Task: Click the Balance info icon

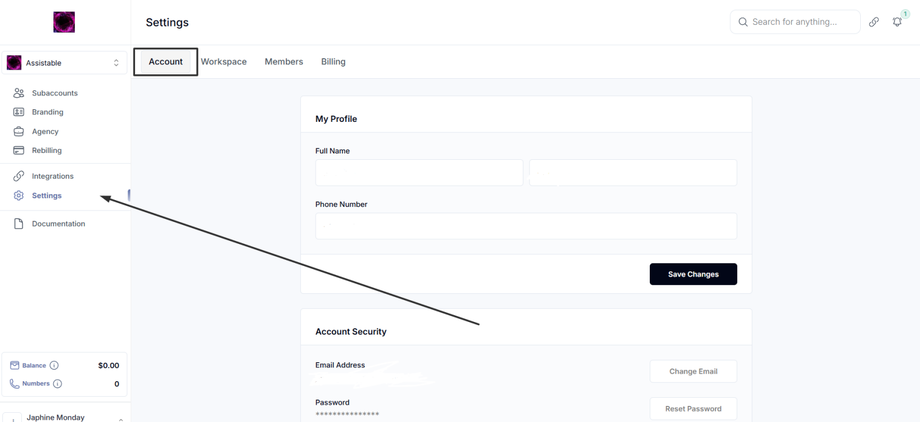Action: [x=54, y=366]
